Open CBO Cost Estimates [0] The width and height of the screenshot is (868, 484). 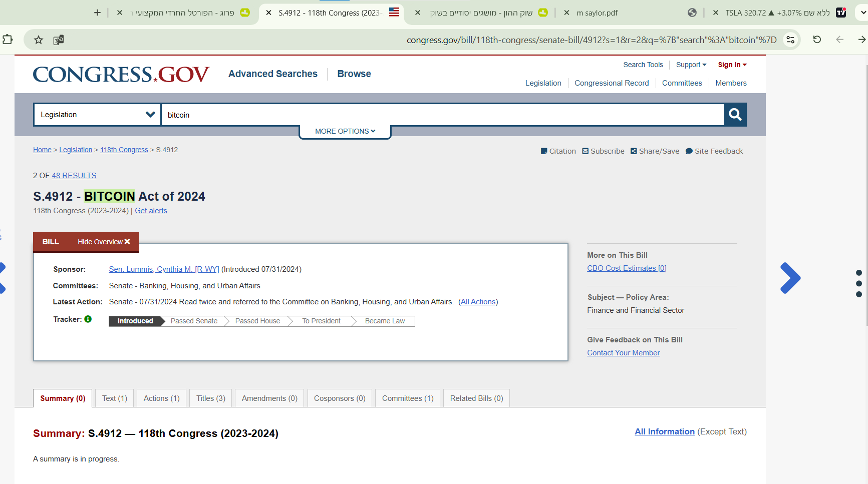coord(627,268)
